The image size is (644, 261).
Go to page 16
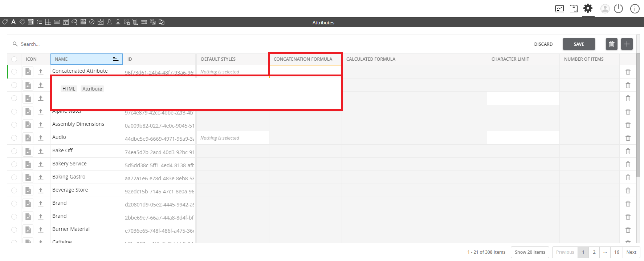(616, 252)
